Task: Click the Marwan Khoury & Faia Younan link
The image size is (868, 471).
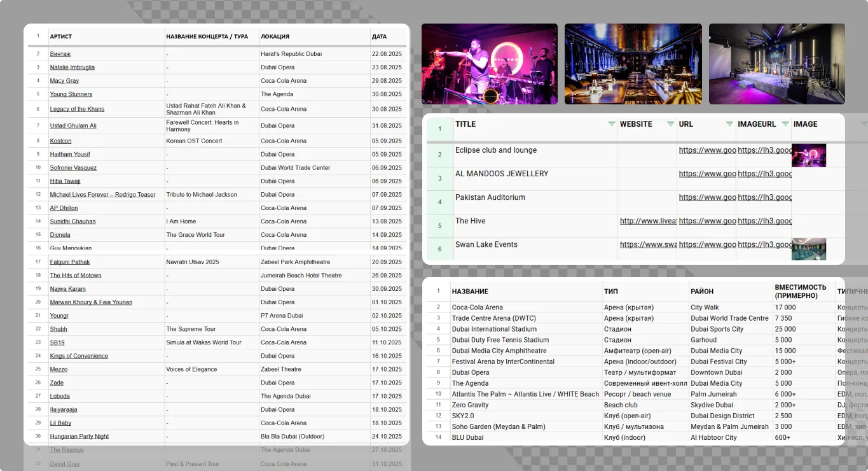Action: click(x=92, y=302)
